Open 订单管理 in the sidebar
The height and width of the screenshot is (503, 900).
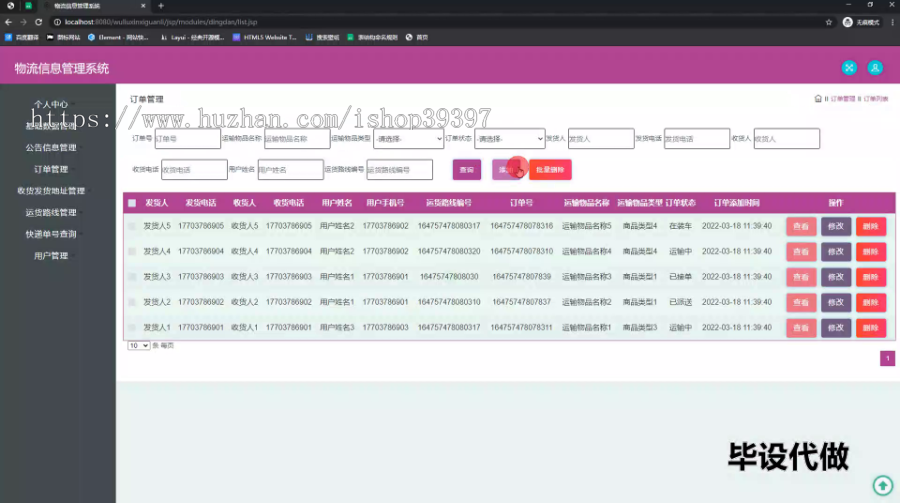pos(51,169)
